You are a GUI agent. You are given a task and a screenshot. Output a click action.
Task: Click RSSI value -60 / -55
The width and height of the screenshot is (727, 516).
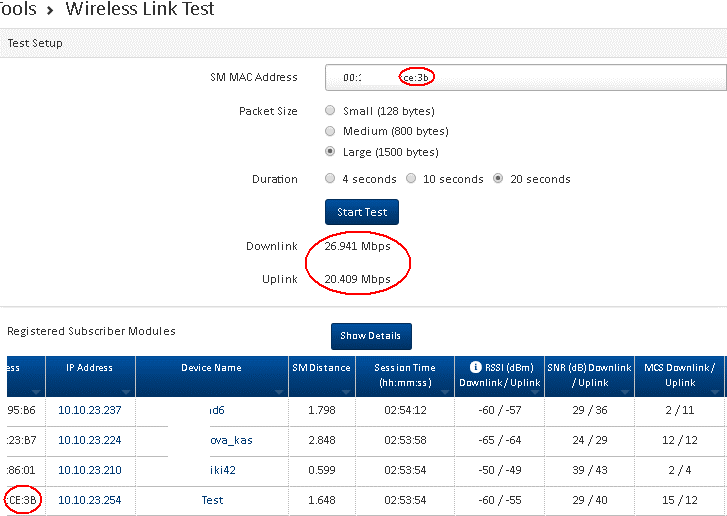(x=500, y=500)
